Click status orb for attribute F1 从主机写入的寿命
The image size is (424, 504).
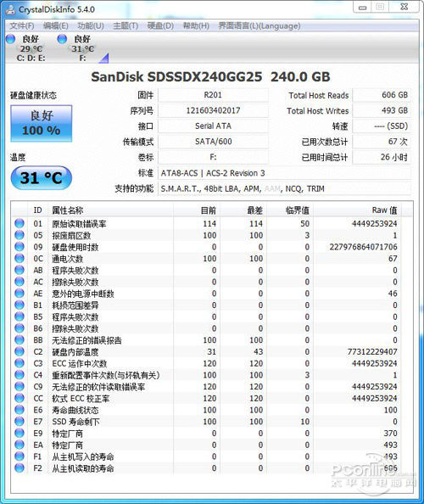(x=20, y=456)
